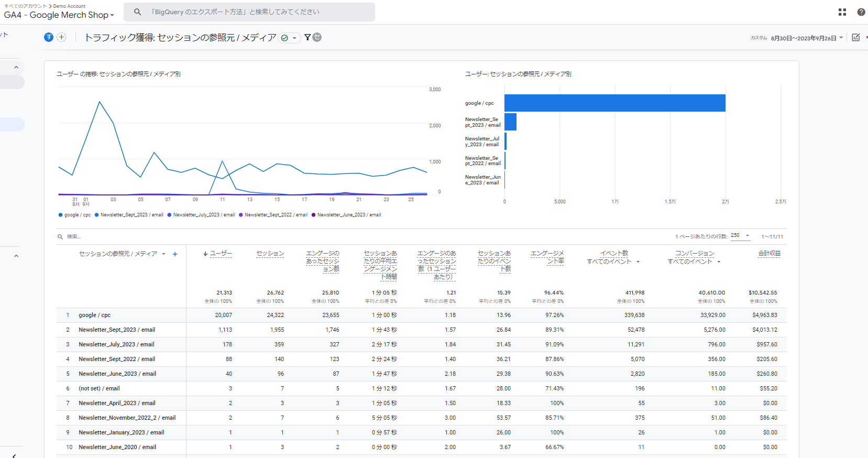Collapse the lower sidebar section chevron

tap(16, 256)
